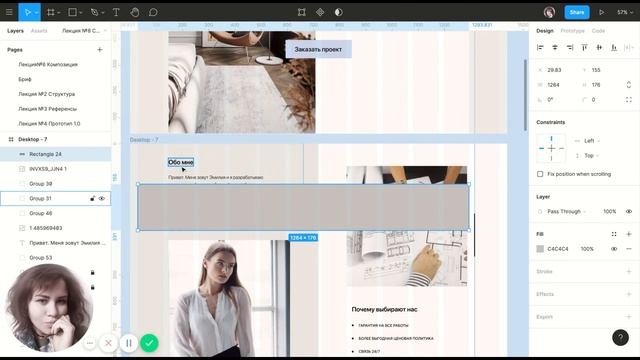Add a stroke to the selection
Image resolution: width=640 pixels, height=360 pixels.
629,271
